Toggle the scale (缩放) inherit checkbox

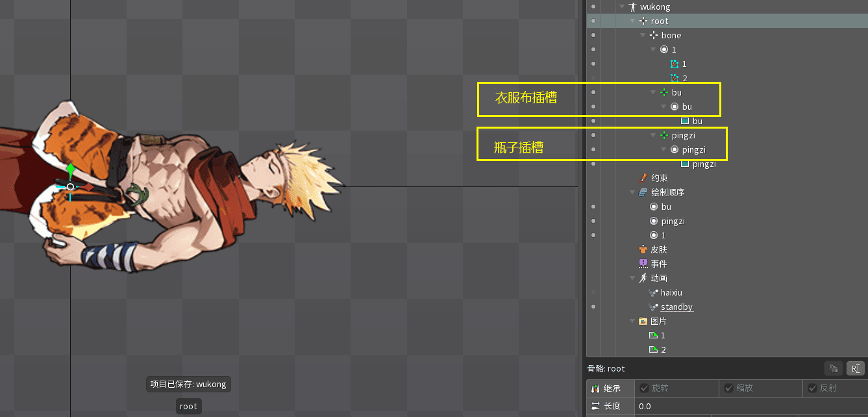(x=728, y=388)
